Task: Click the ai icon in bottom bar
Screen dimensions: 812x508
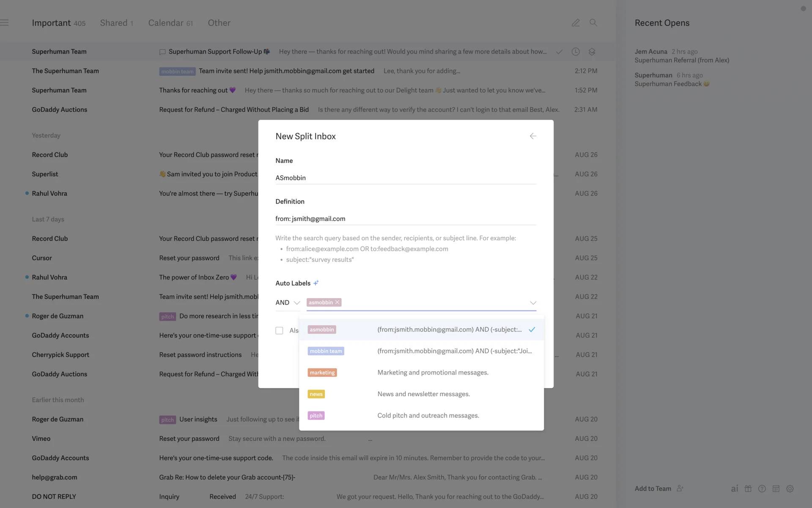Action: [x=735, y=489]
